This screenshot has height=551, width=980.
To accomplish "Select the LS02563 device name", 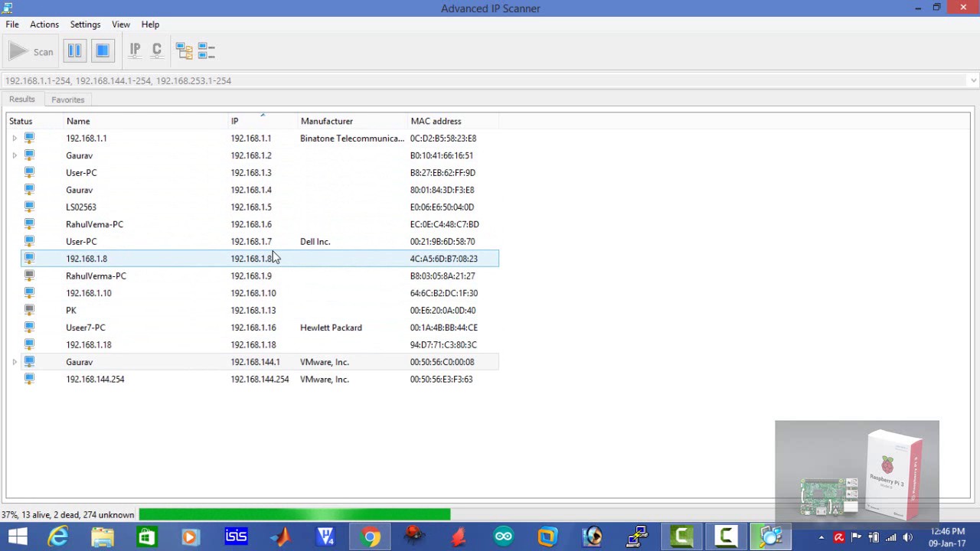I will [80, 207].
